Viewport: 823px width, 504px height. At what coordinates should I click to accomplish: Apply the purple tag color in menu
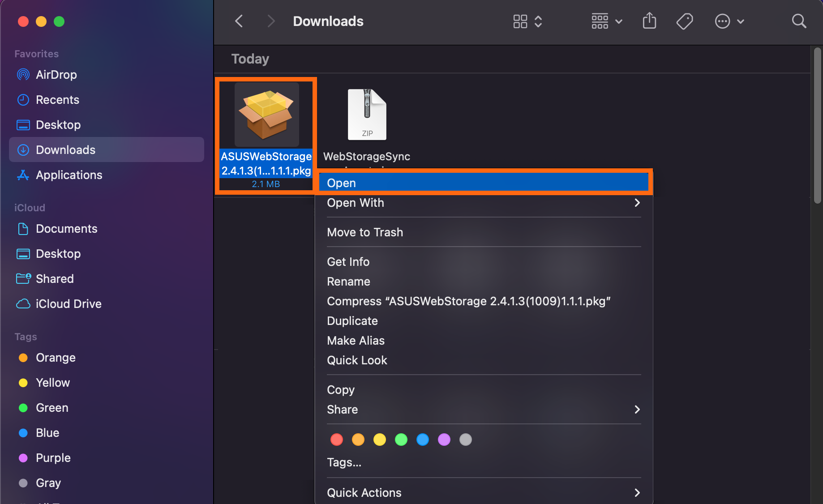click(444, 440)
